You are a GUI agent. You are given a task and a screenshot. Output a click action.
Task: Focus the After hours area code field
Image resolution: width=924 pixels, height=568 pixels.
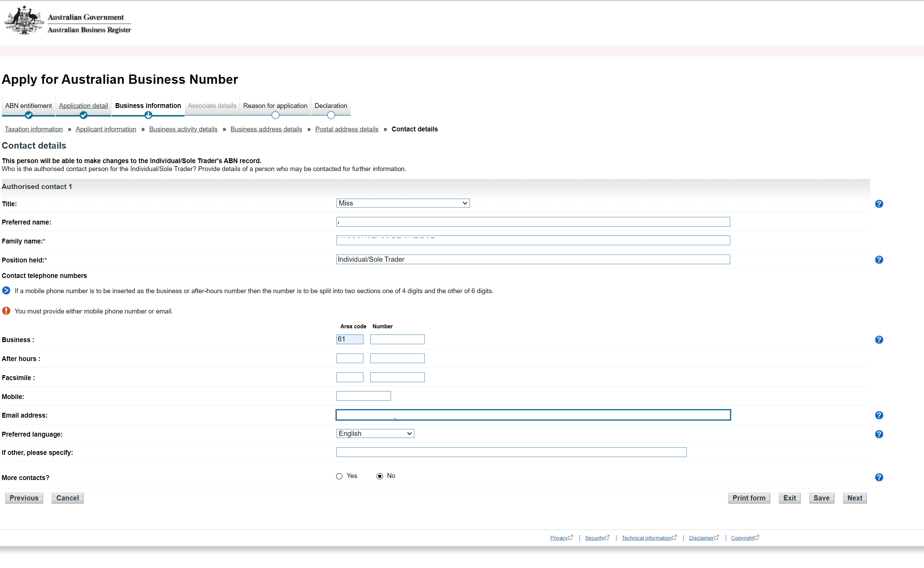350,358
